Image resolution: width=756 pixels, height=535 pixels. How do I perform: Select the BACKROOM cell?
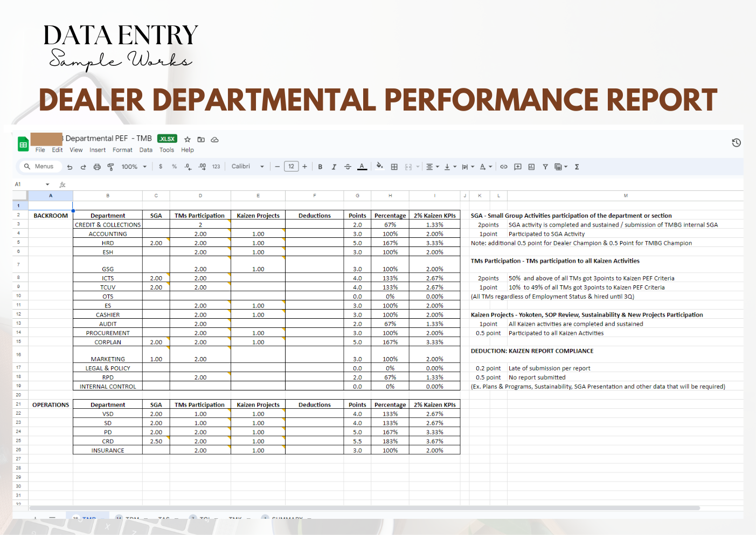pyautogui.click(x=51, y=215)
